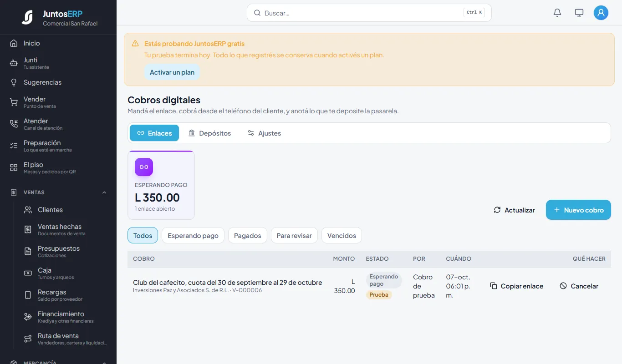Open Atender canal de atención
The height and width of the screenshot is (364, 622).
(58, 124)
